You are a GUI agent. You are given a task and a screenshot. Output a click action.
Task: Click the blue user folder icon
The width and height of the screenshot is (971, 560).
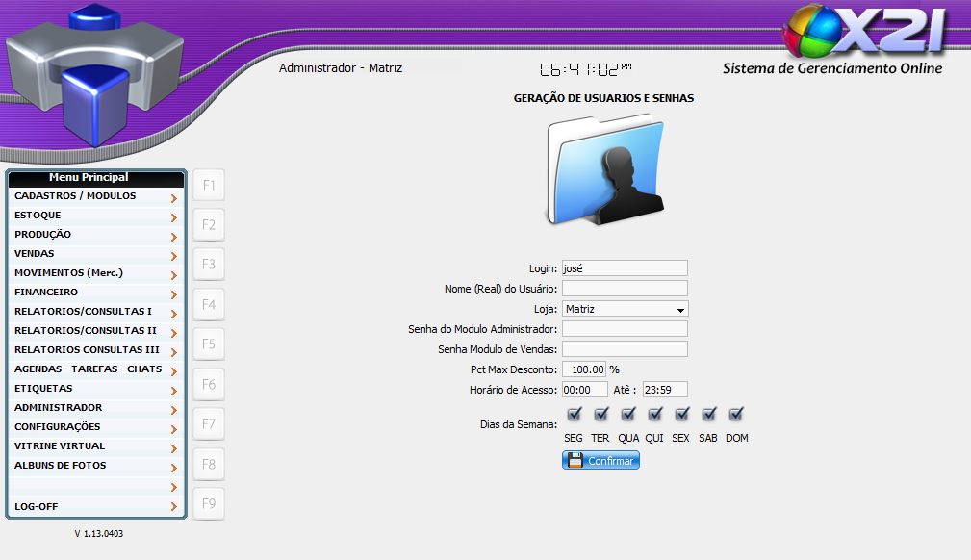[605, 170]
